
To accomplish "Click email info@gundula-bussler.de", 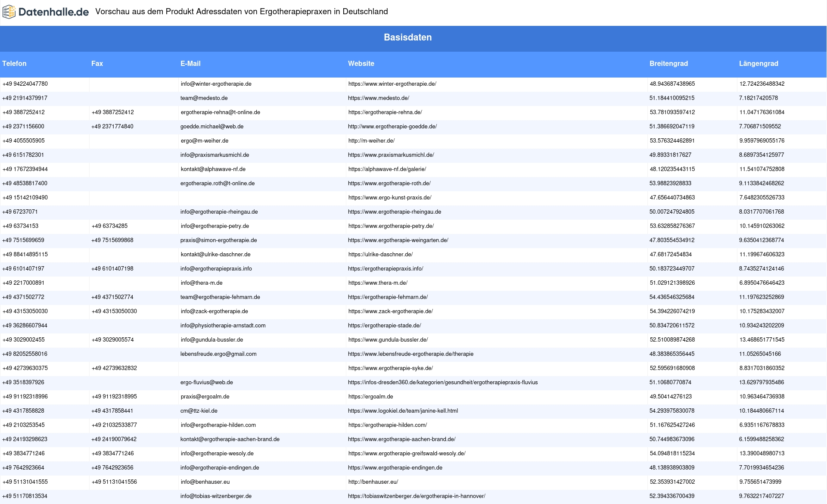I will 211,340.
